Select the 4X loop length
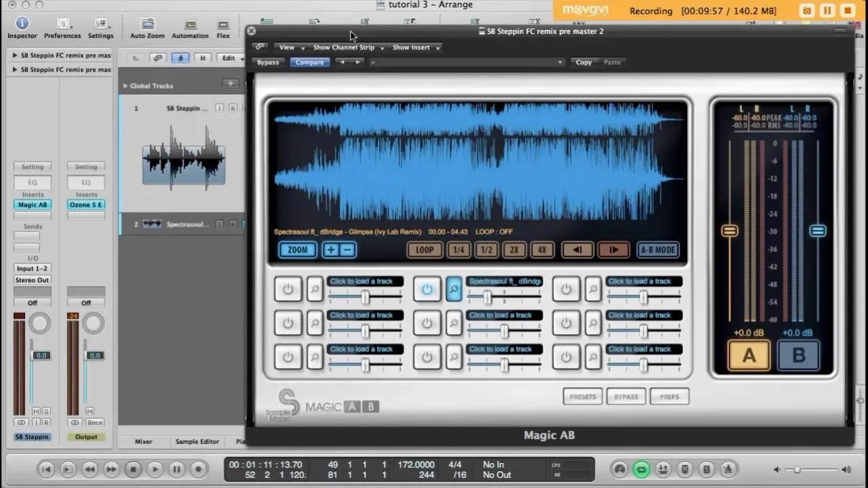Screen dimensions: 868x488 542,250
